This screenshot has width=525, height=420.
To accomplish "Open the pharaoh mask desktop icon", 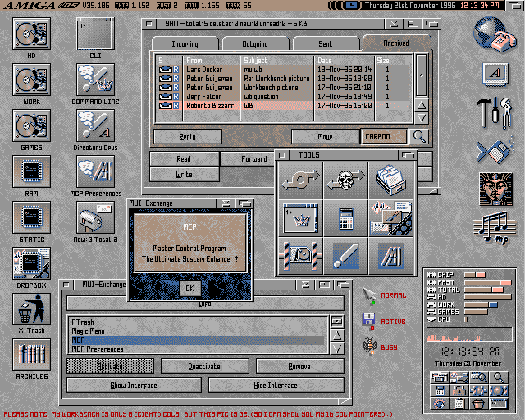I will click(x=497, y=189).
